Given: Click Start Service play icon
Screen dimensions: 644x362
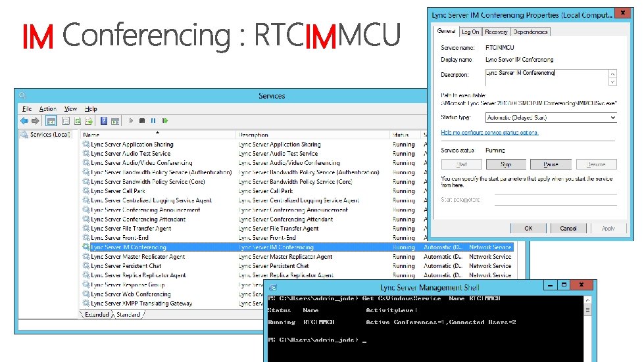Looking at the screenshot, I should click(131, 120).
